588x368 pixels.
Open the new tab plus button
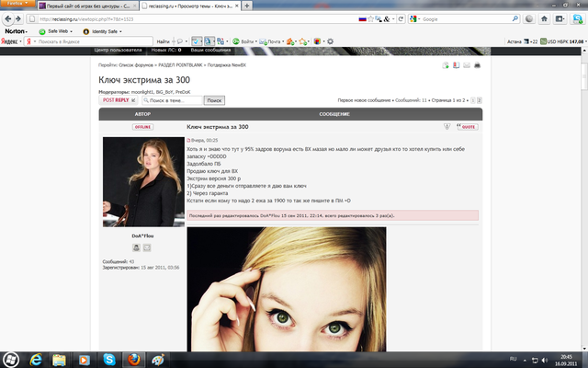pyautogui.click(x=247, y=6)
